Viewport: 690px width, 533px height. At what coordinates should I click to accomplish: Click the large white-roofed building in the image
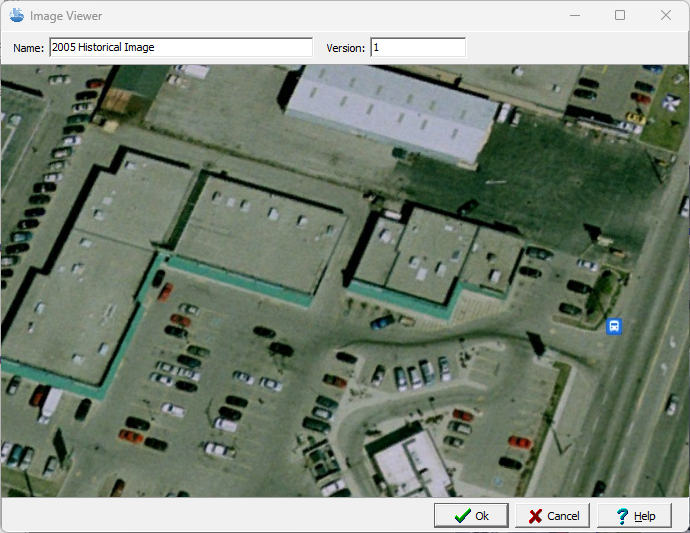click(390, 108)
